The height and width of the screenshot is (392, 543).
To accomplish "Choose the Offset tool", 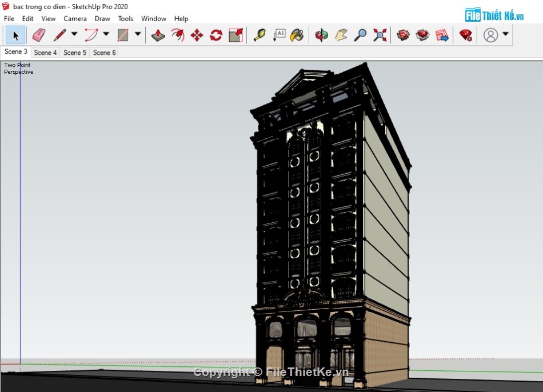I will click(178, 35).
